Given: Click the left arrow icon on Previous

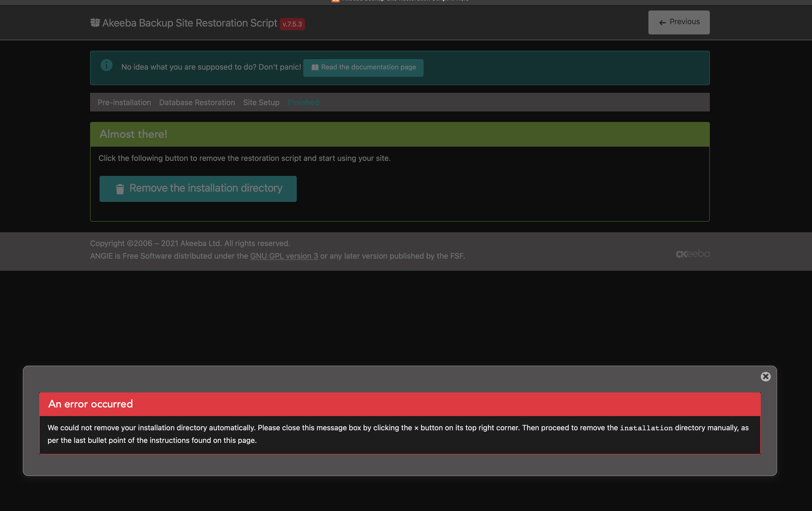Looking at the screenshot, I should pos(662,23).
